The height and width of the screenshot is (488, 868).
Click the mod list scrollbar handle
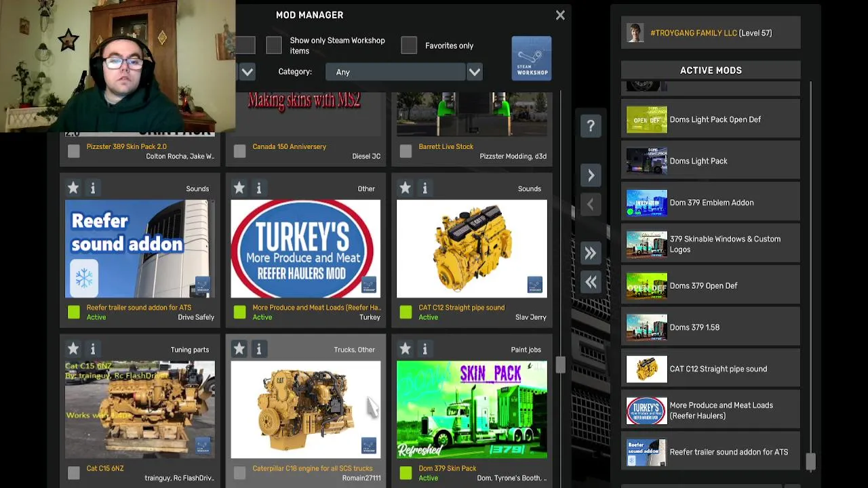[560, 364]
